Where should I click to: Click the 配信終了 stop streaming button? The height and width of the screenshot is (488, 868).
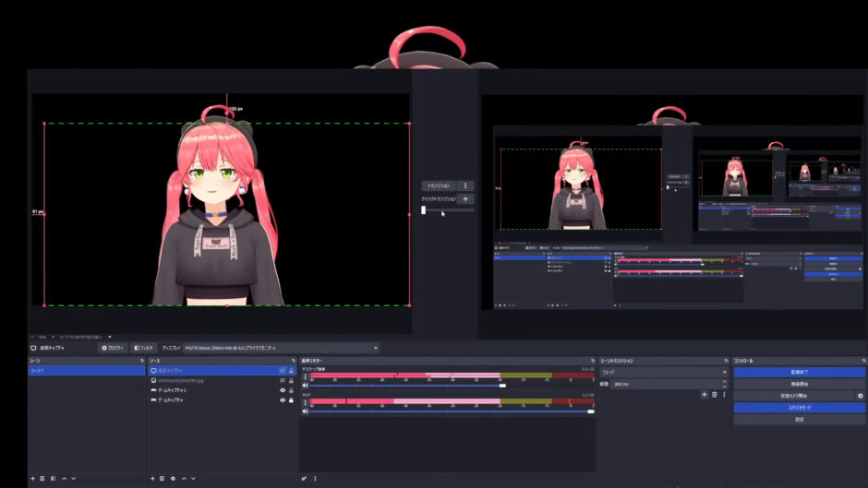click(799, 372)
